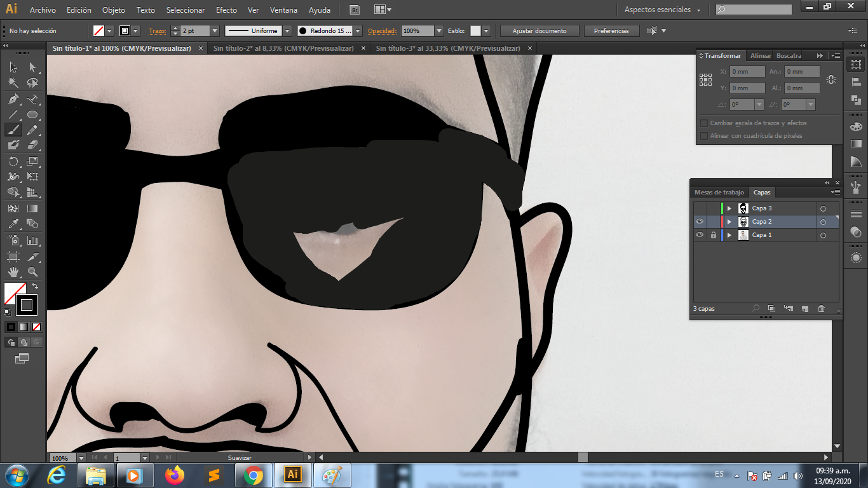
Task: Unlock Capa 1 via padlock icon
Action: pyautogui.click(x=713, y=235)
